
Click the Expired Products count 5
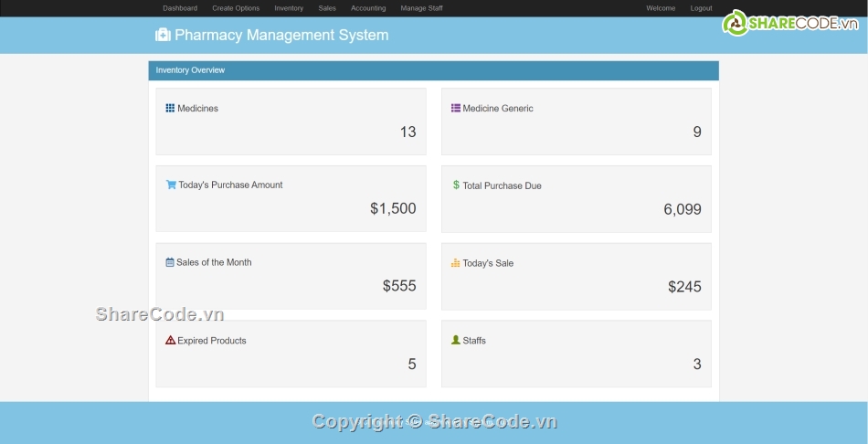411,364
